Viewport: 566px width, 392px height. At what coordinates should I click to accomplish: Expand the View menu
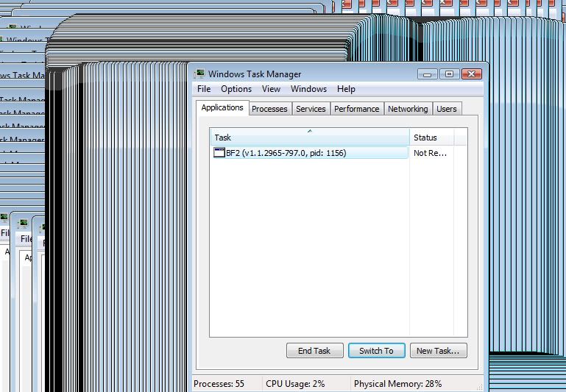(x=271, y=89)
